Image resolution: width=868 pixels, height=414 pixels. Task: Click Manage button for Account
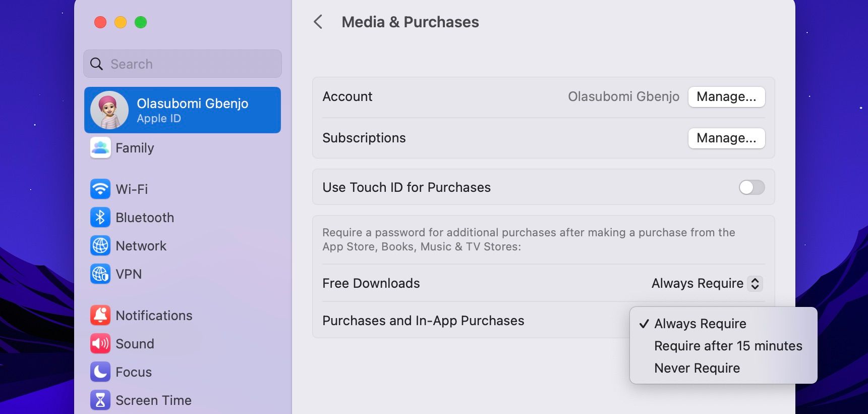pyautogui.click(x=726, y=97)
